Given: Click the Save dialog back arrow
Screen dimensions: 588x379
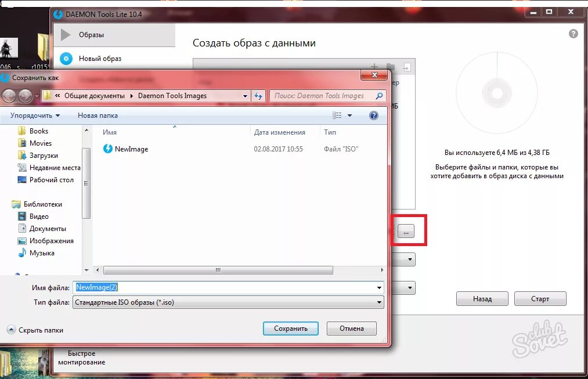Looking at the screenshot, I should click(x=9, y=96).
